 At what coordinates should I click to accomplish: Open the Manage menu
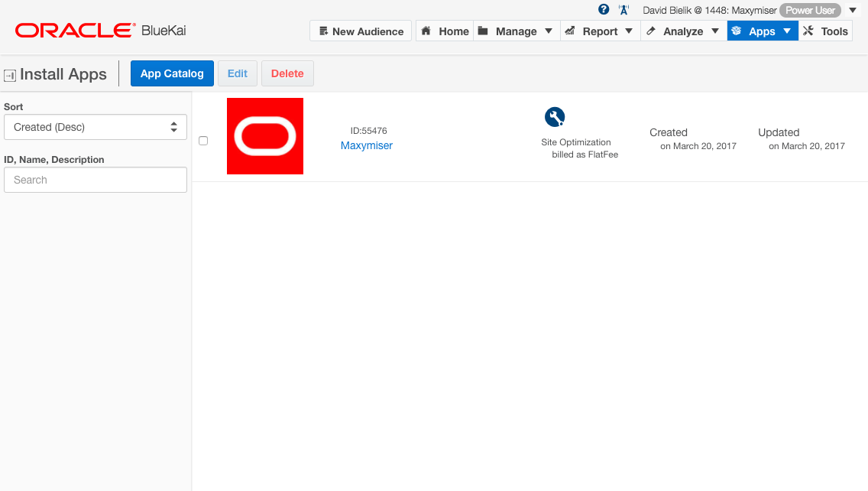click(x=516, y=31)
